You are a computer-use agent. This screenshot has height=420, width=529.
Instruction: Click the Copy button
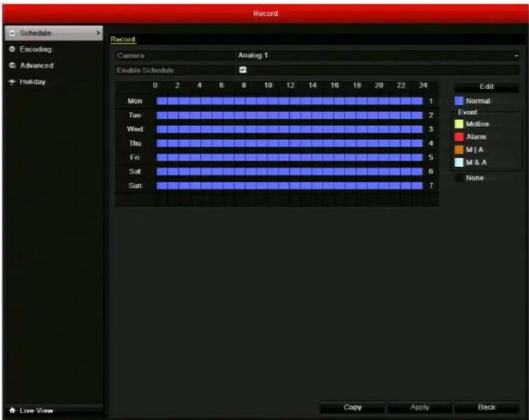[x=352, y=407]
